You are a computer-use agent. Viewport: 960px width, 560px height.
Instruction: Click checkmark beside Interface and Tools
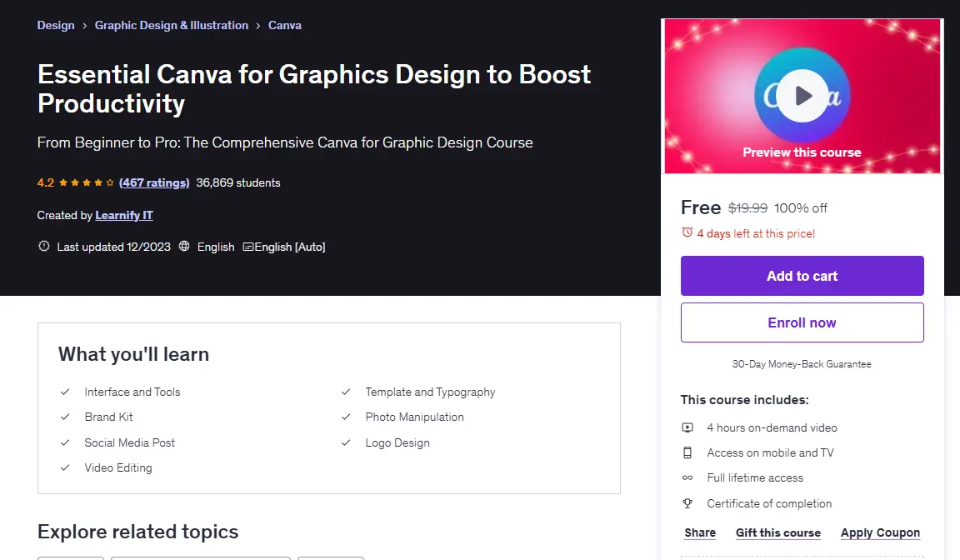(65, 392)
